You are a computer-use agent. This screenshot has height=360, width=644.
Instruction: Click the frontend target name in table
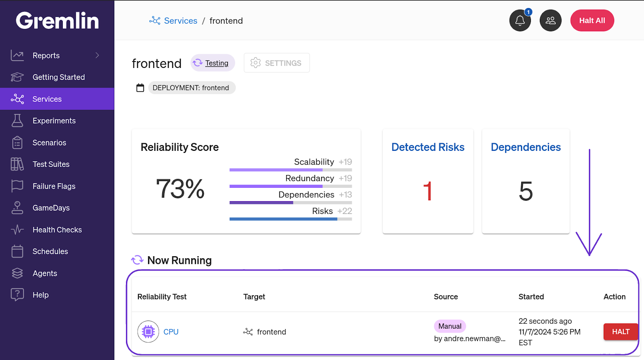pos(272,332)
